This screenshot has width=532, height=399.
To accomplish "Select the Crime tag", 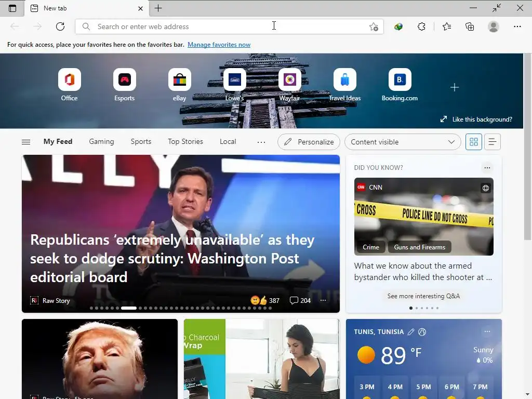I will pos(370,247).
